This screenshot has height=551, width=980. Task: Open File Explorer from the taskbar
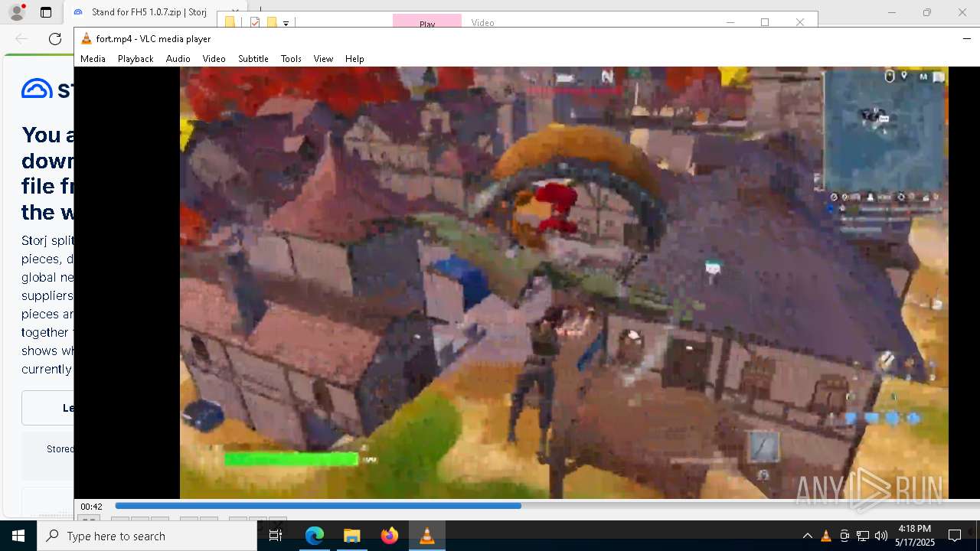351,536
